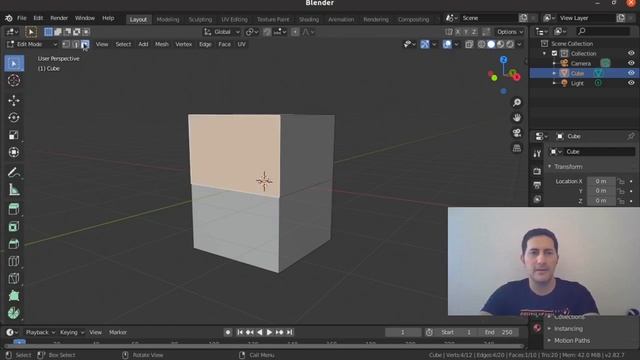The image size is (640, 360).
Task: Click the current frame number field
Action: pyautogui.click(x=403, y=332)
